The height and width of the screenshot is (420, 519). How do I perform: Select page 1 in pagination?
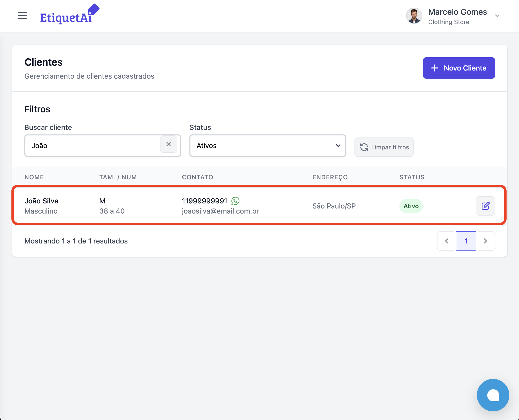click(x=466, y=241)
